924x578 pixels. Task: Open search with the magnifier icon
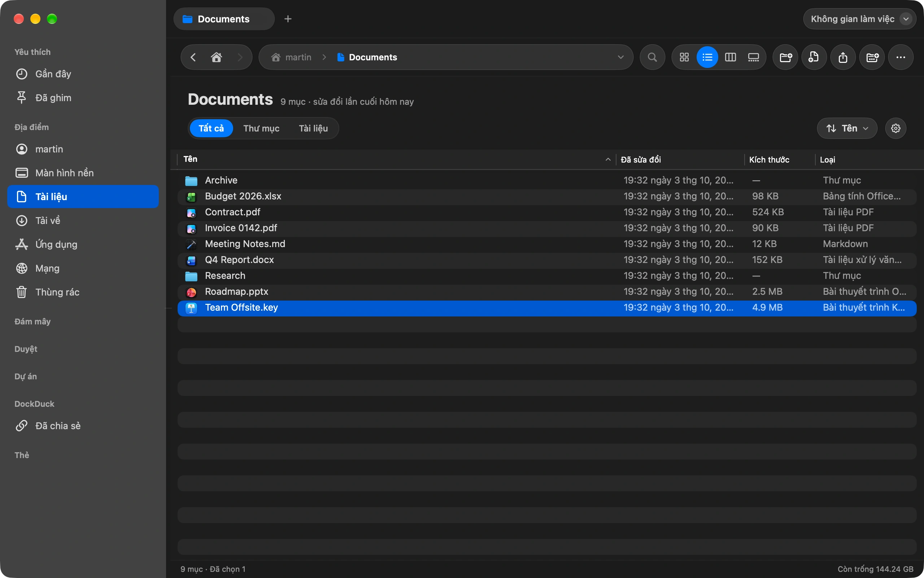(653, 57)
